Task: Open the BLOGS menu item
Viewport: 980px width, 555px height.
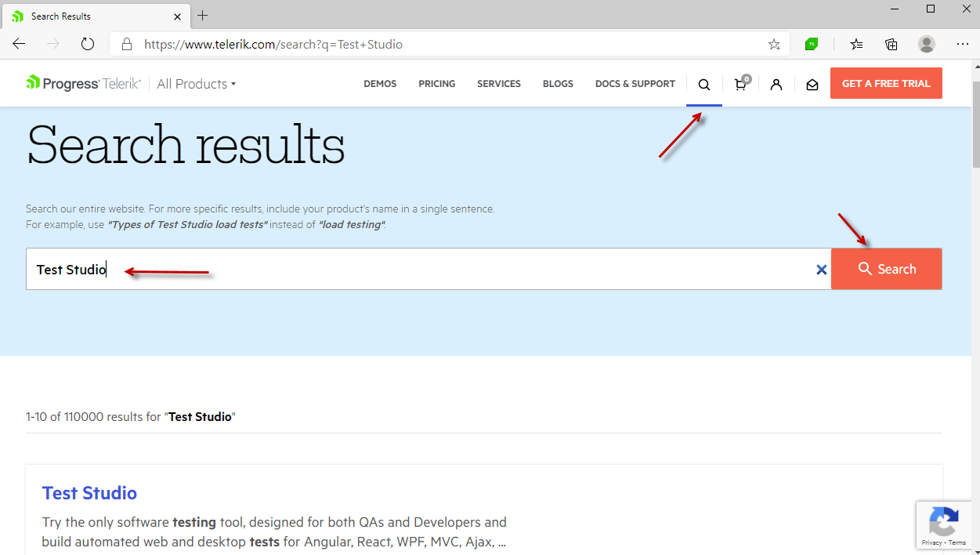Action: tap(558, 84)
